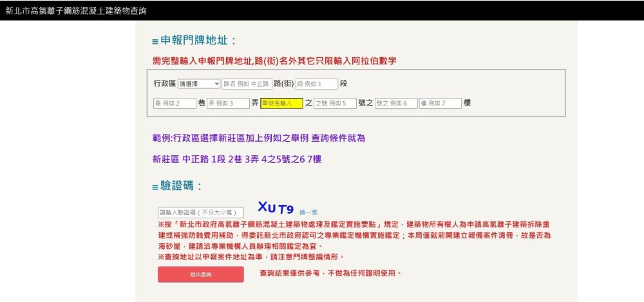This screenshot has height=302, width=644.
Task: Open the 行政區 district dropdown
Action: click(x=199, y=84)
